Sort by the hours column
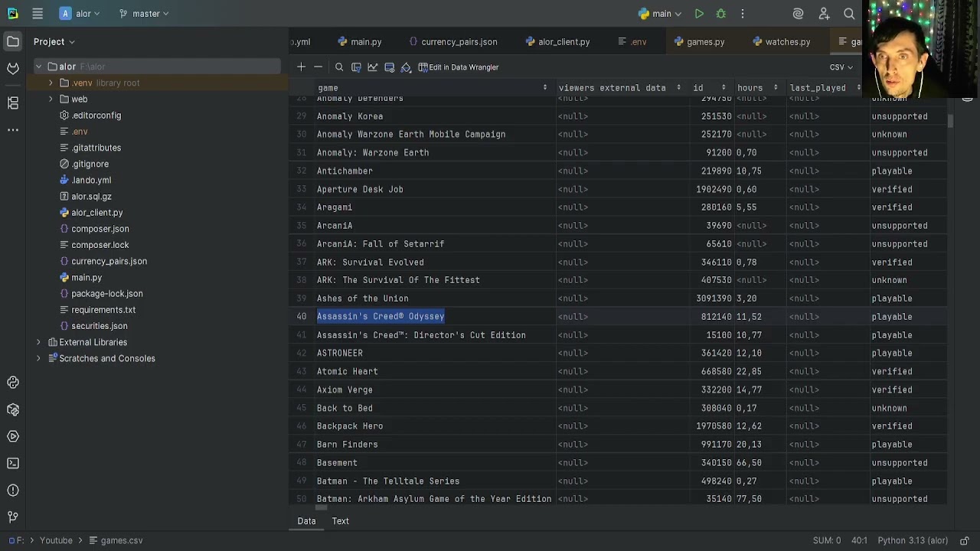The height and width of the screenshot is (551, 980). [x=776, y=88]
